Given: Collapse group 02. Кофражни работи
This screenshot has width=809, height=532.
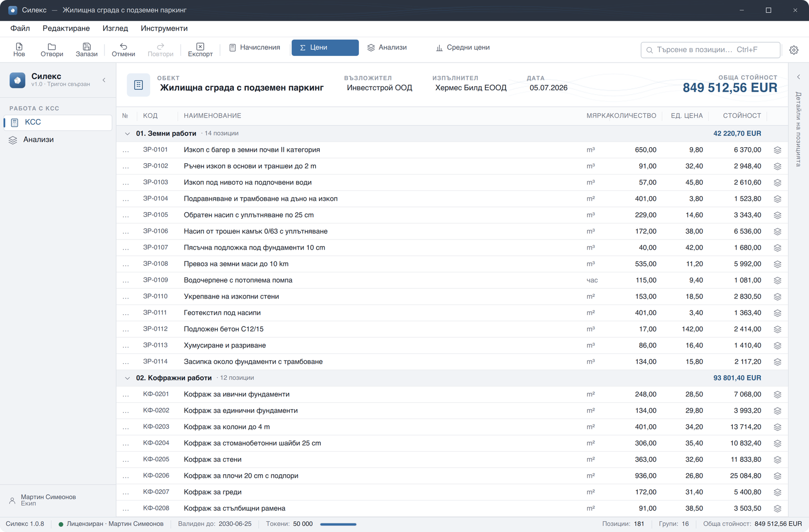Looking at the screenshot, I should pyautogui.click(x=127, y=378).
